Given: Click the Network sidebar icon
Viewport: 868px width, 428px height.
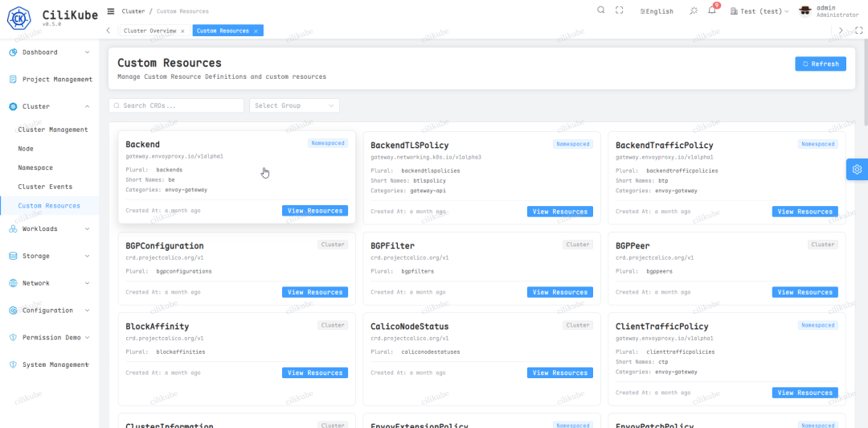Looking at the screenshot, I should coord(14,283).
